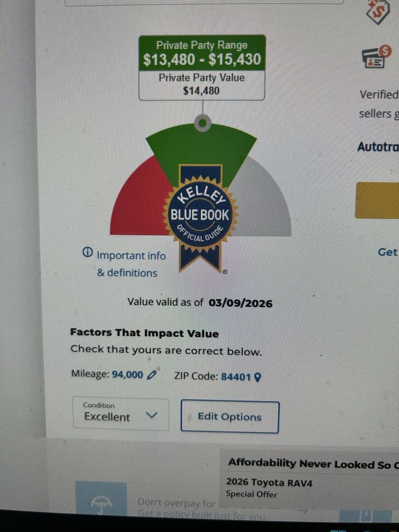Click the Kelley Blue Book Official Guide badge
The image size is (399, 532).
tap(201, 217)
